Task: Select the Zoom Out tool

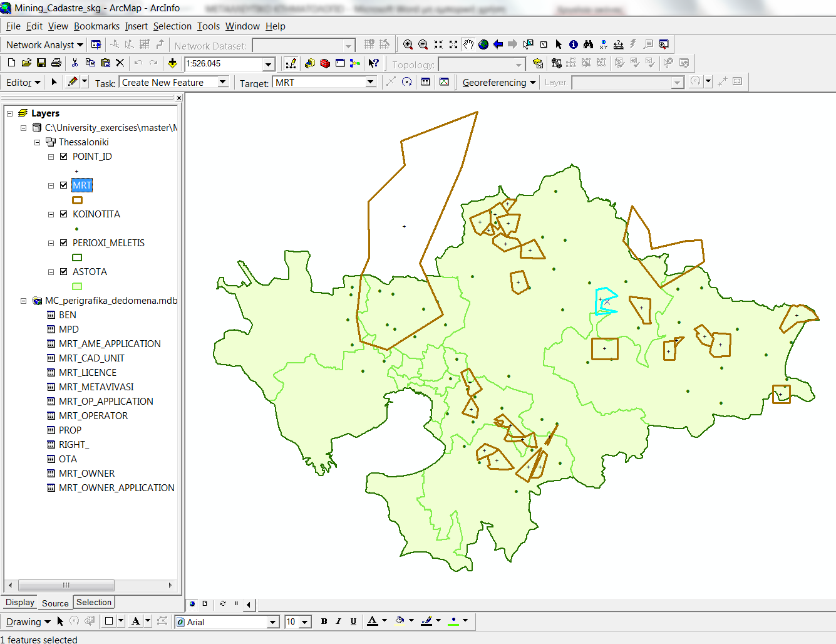Action: point(423,44)
